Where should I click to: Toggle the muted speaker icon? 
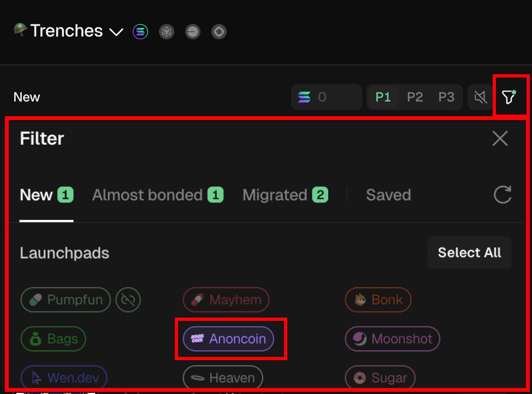click(480, 97)
